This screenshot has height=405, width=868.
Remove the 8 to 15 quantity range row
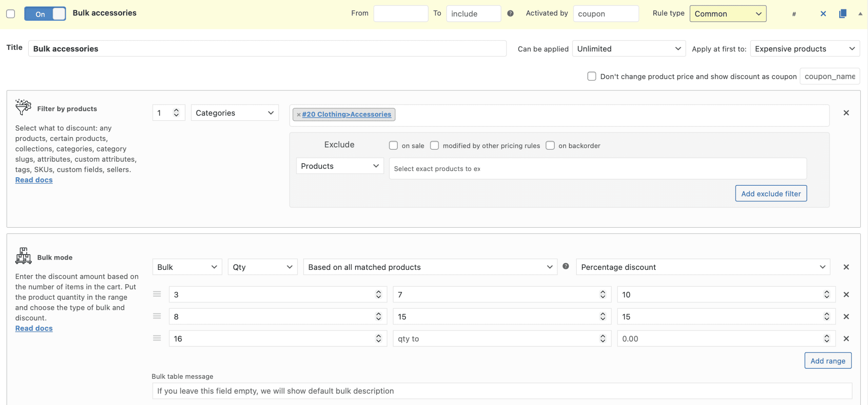pos(846,316)
